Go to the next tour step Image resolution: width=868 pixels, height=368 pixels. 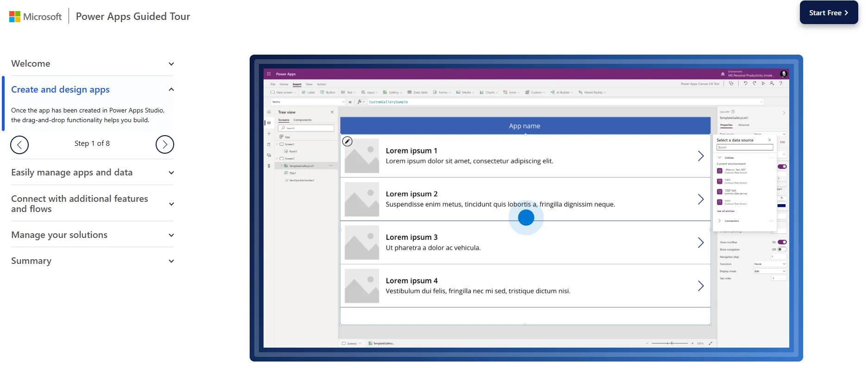point(165,144)
